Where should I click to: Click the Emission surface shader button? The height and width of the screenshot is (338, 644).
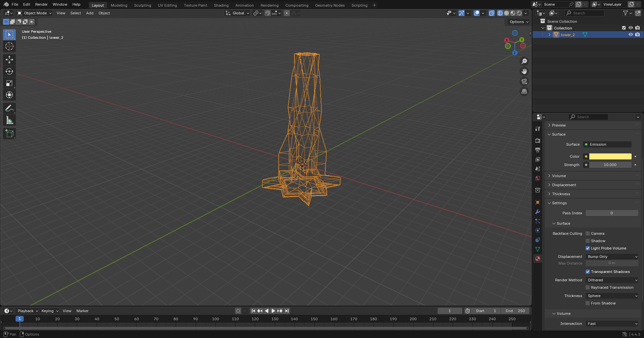(607, 144)
